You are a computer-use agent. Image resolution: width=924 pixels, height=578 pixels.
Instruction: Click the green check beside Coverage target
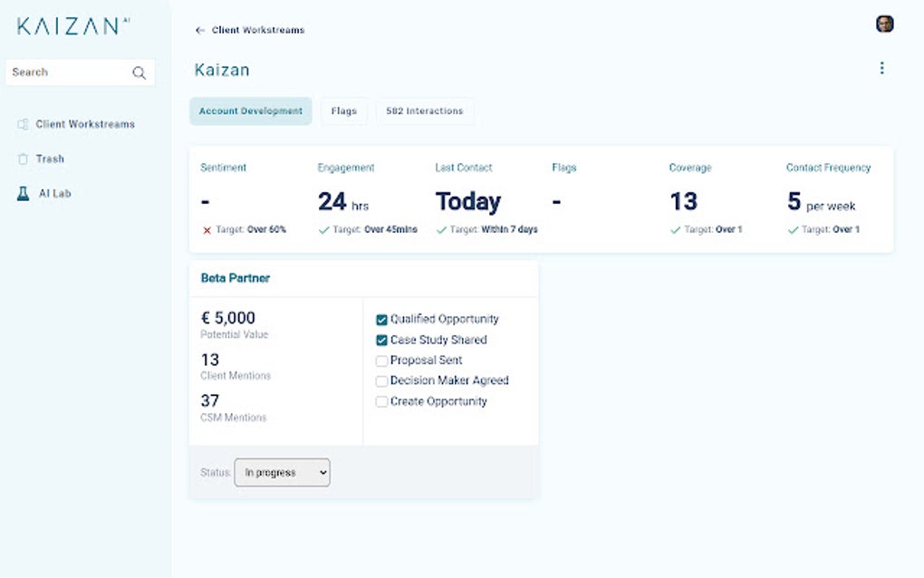(676, 229)
